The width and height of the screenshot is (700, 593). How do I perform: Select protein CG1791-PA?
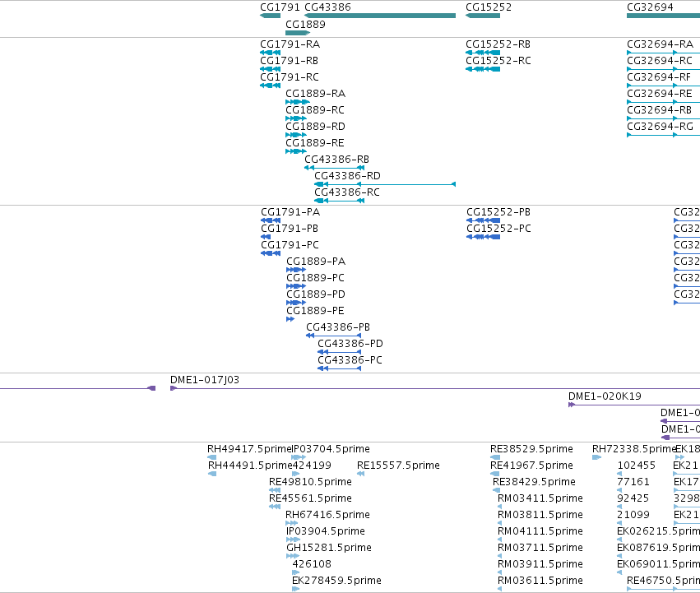click(x=271, y=220)
